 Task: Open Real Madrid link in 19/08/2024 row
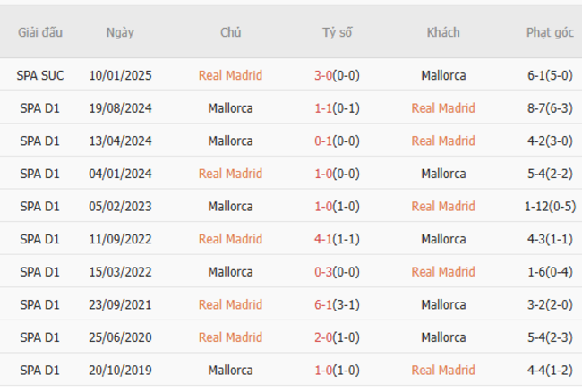443,108
